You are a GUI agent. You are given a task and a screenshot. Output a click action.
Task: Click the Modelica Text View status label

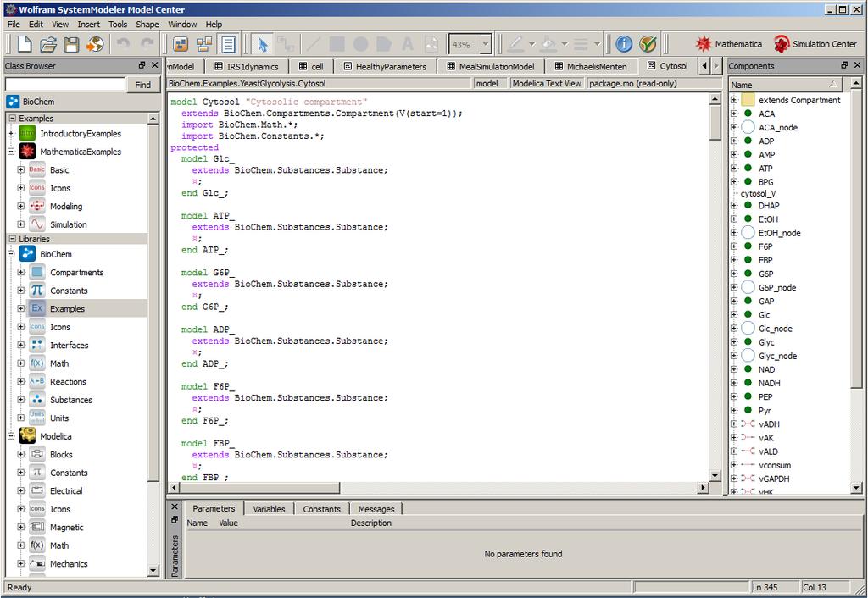pyautogui.click(x=547, y=84)
